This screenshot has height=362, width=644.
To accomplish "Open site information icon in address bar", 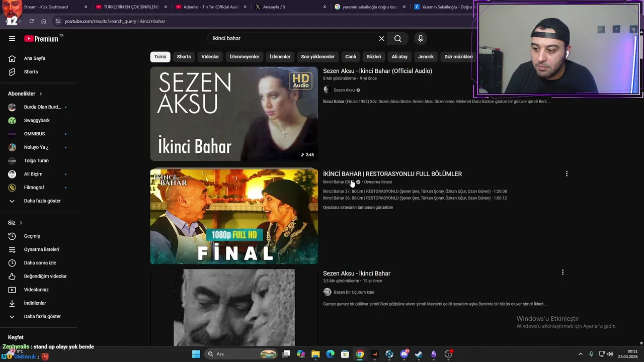I will [58, 21].
